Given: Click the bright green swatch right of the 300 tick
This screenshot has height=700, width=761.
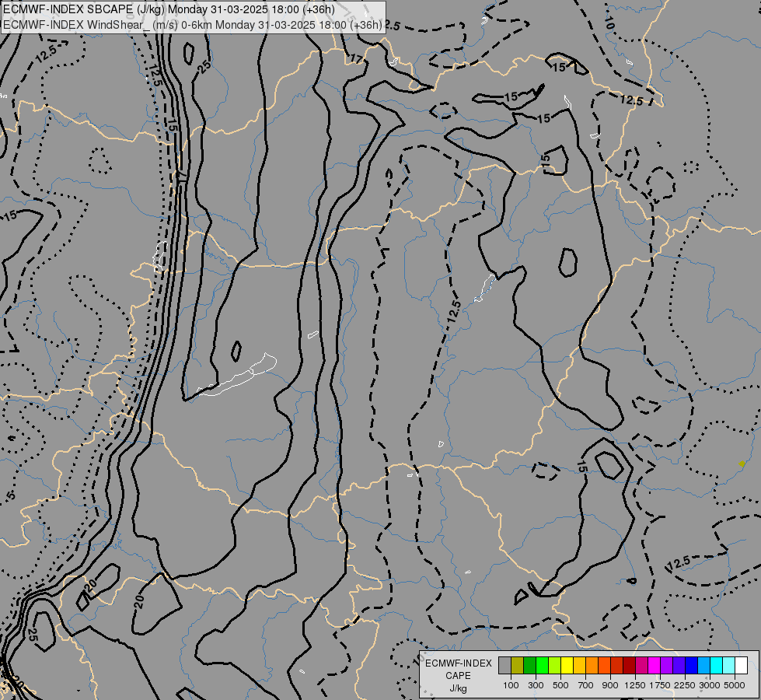Looking at the screenshot, I should point(542,665).
